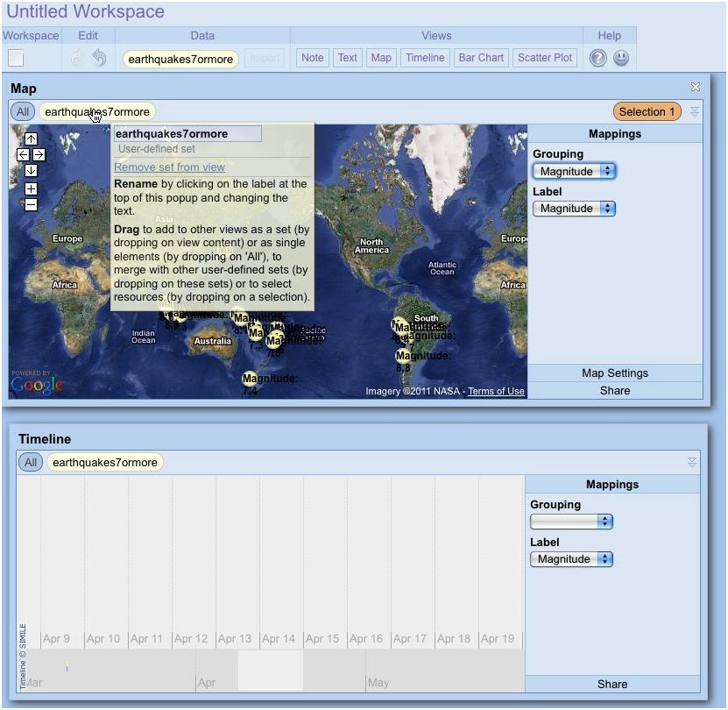This screenshot has width=728, height=710.
Task: Click the smiley feedback icon
Action: [x=621, y=58]
